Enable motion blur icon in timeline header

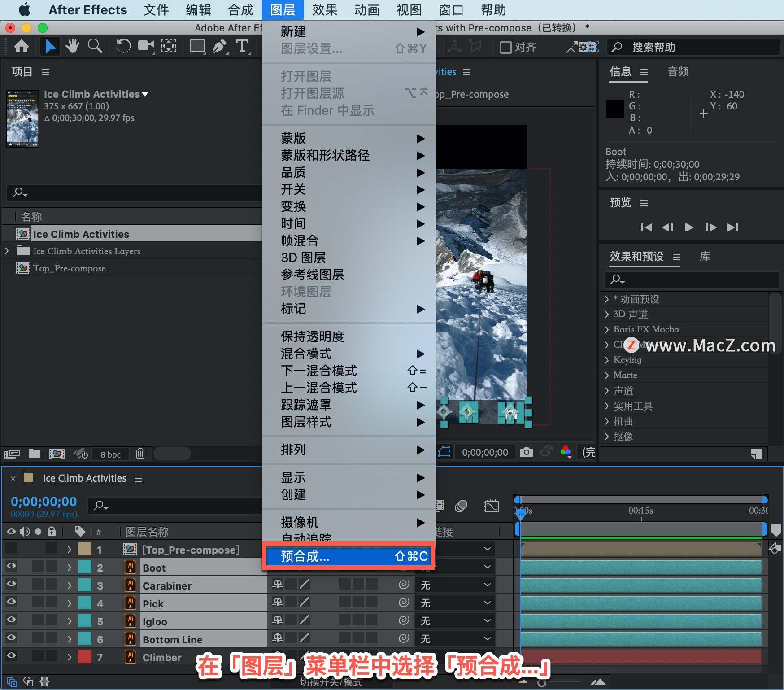(461, 507)
